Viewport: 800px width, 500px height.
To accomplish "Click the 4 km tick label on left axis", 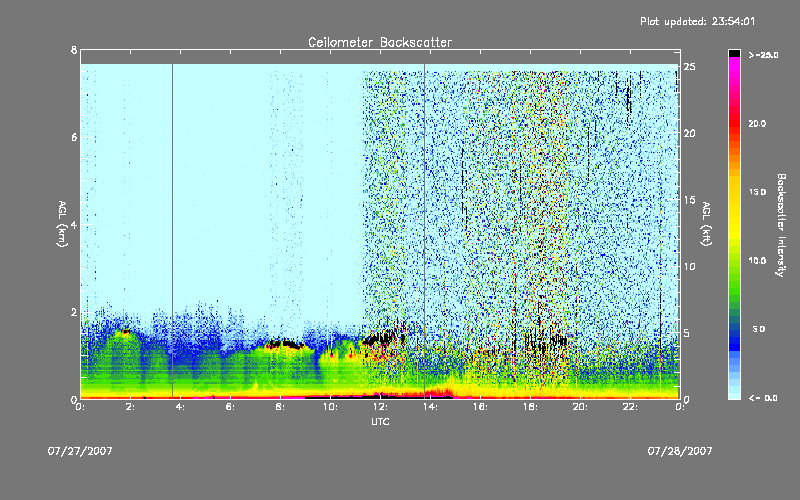I will 74,225.
